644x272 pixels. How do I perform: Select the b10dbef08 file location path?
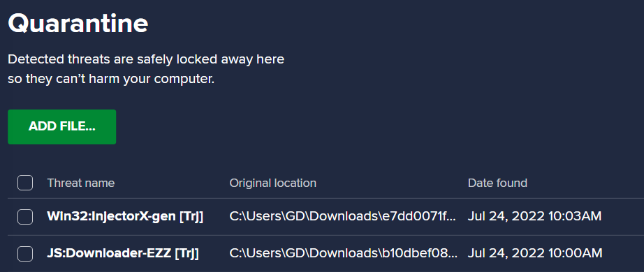(x=344, y=253)
